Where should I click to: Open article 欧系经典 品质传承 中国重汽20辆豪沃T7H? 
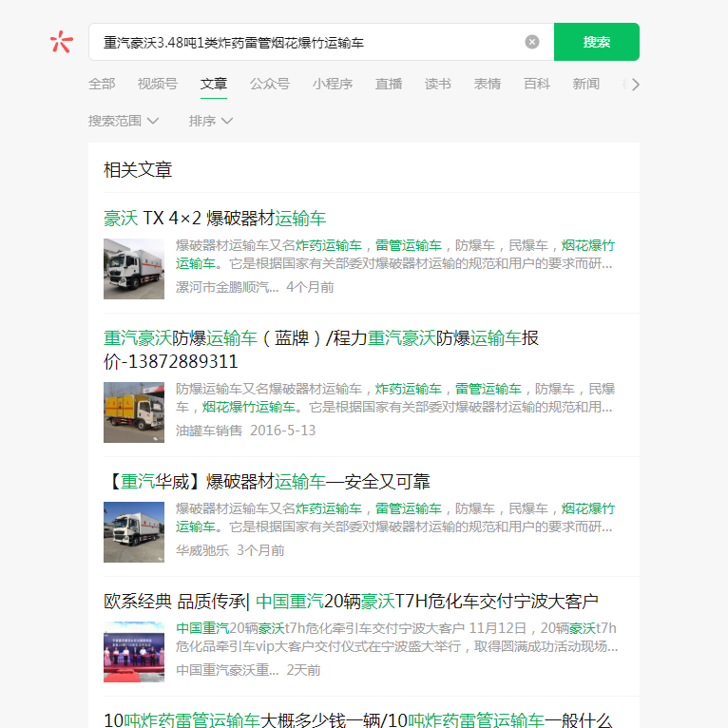351,602
